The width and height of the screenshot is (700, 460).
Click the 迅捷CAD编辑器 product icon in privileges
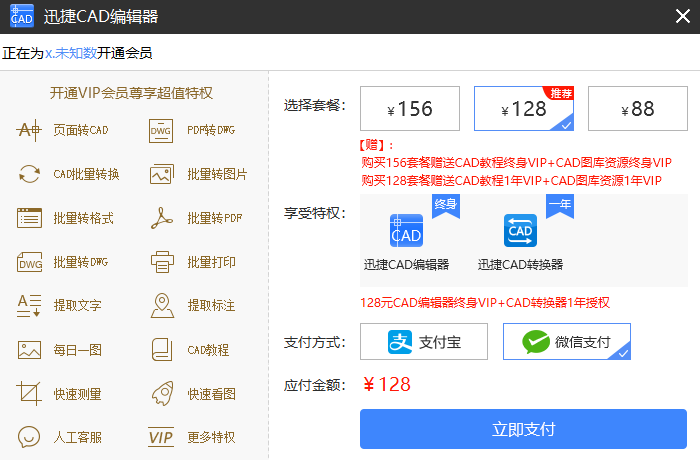[x=406, y=230]
